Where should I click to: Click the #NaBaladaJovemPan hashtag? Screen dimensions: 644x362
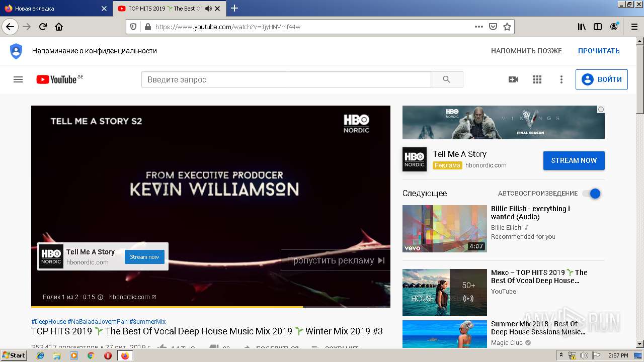(98, 322)
